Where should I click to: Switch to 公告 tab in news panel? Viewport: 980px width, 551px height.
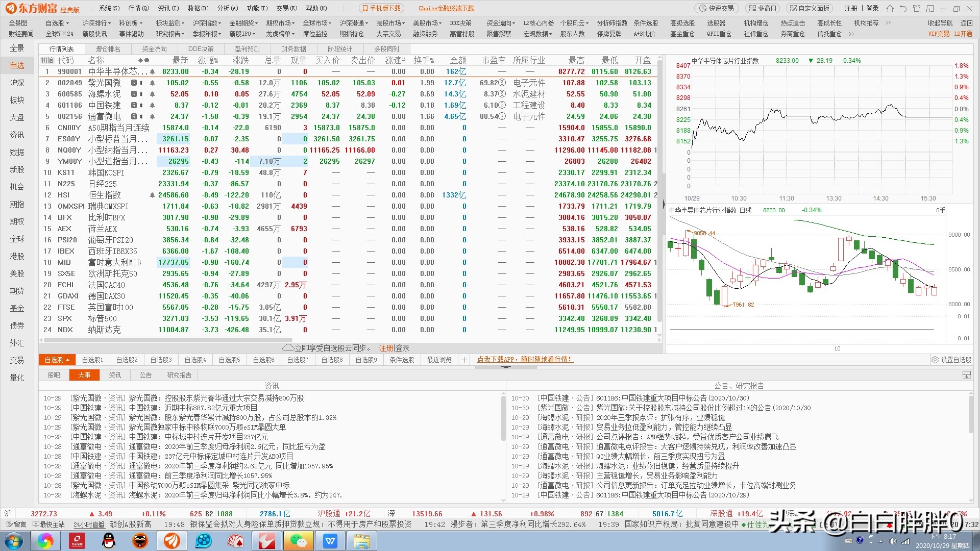coord(146,375)
